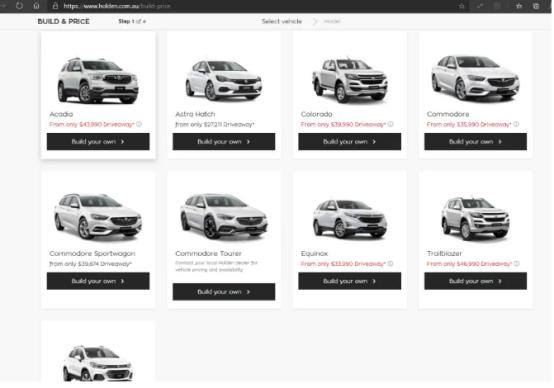This screenshot has width=554, height=388.
Task: Click the browser home icon
Action: point(36,6)
